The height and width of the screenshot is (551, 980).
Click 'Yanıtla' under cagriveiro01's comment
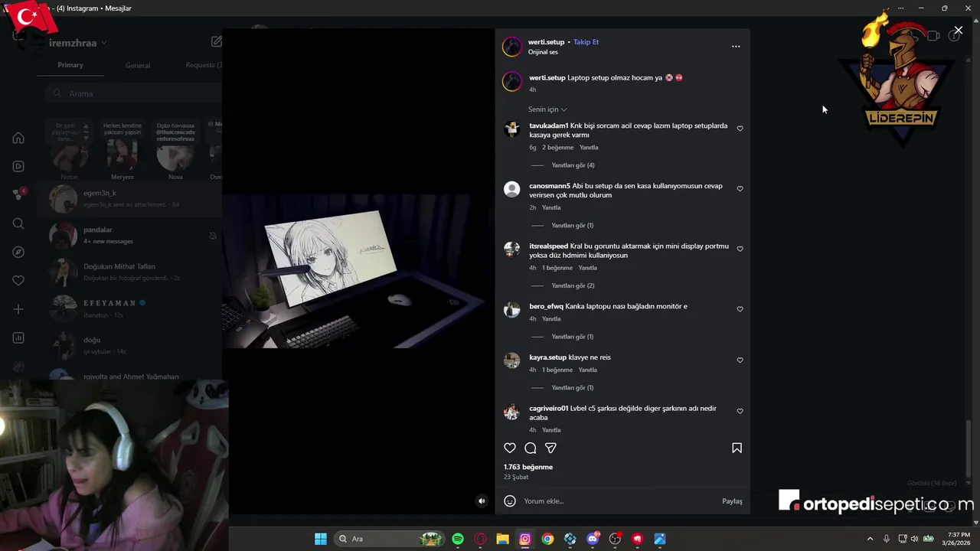(x=551, y=430)
